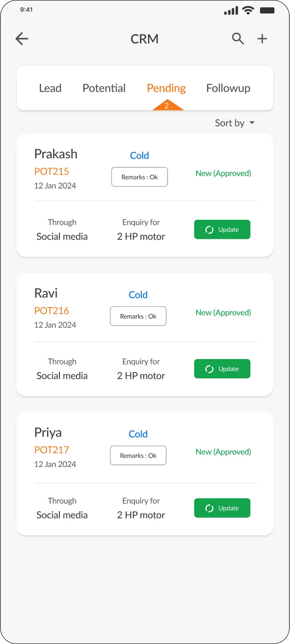Tap the orange Pending count badge

pyautogui.click(x=167, y=106)
